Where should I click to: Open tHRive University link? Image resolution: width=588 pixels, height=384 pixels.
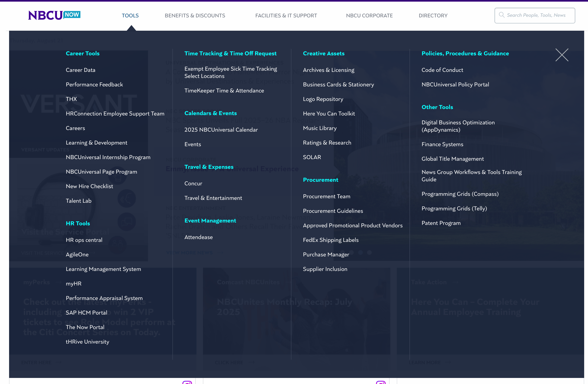pyautogui.click(x=87, y=342)
